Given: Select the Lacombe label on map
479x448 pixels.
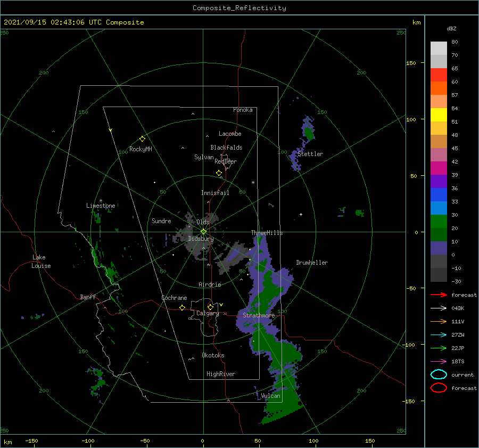Looking at the screenshot, I should (230, 134).
